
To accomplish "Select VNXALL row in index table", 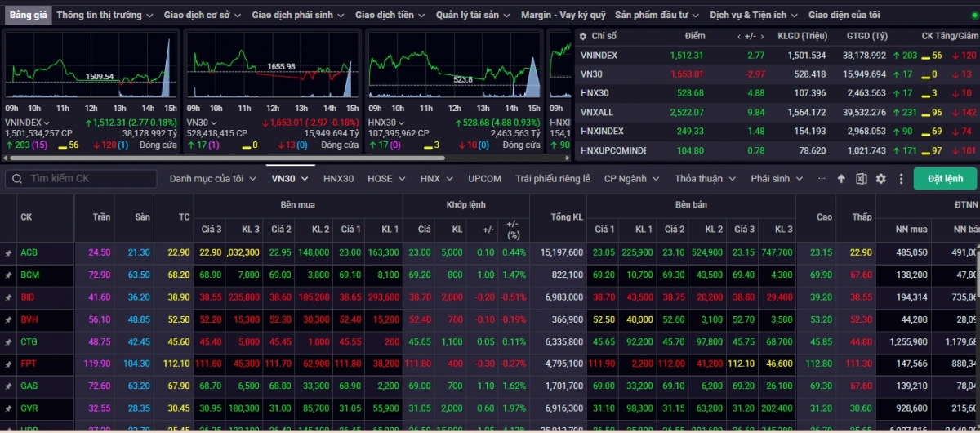I will point(776,112).
